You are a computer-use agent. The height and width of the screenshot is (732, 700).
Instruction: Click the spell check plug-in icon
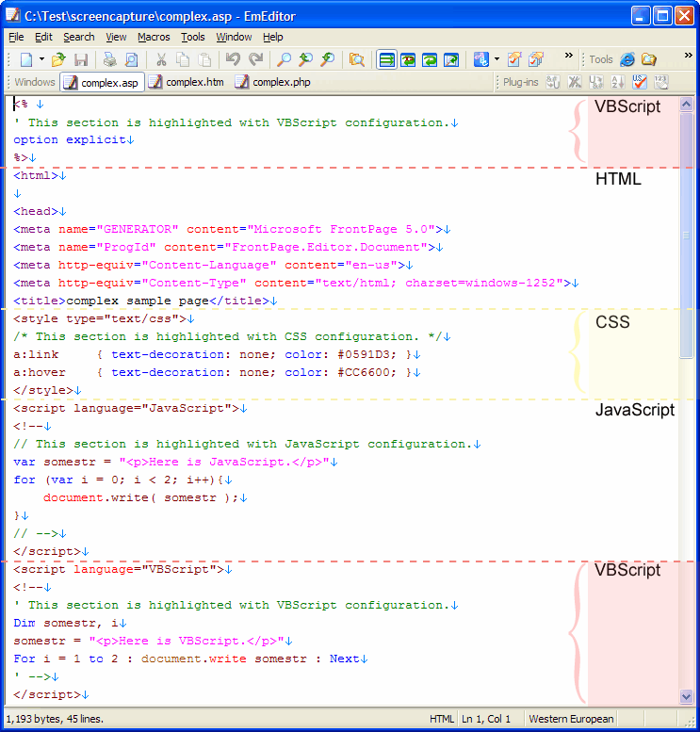click(641, 82)
